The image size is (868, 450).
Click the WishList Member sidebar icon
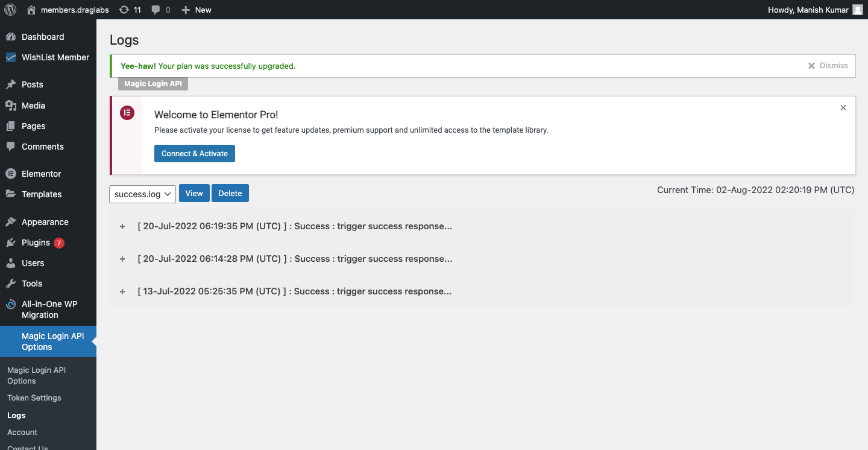(x=11, y=58)
